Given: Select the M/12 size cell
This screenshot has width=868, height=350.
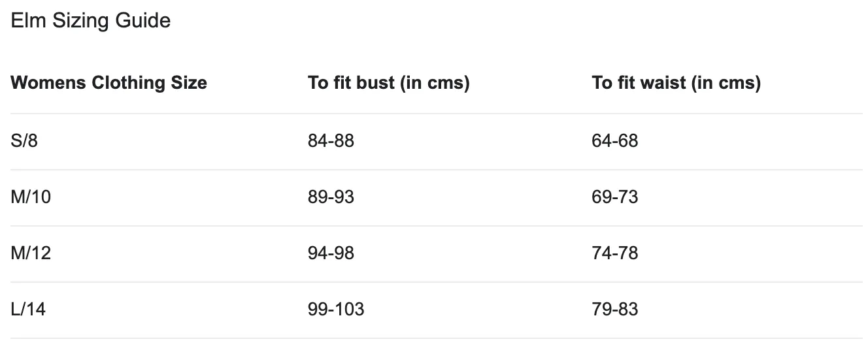Looking at the screenshot, I should tap(31, 253).
